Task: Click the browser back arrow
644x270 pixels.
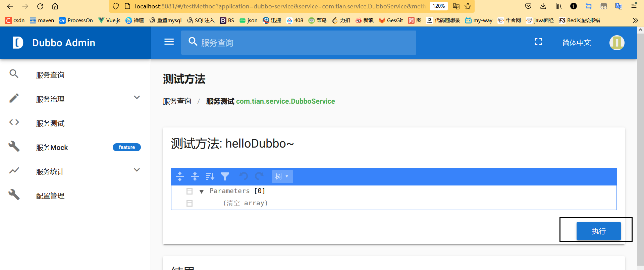Action: (x=10, y=6)
